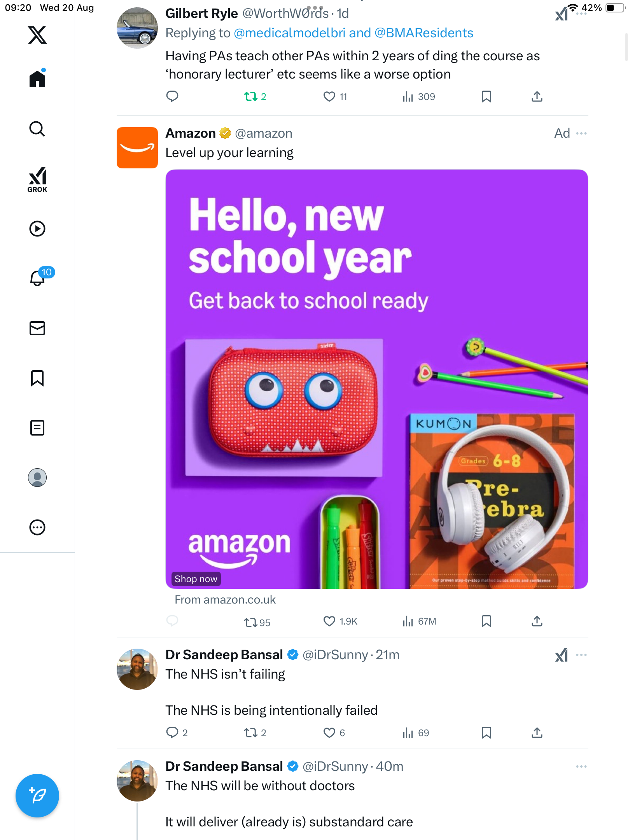Screen dimensions: 630x840
Task: Like Gilbert Ryle's reply
Action: click(x=329, y=96)
